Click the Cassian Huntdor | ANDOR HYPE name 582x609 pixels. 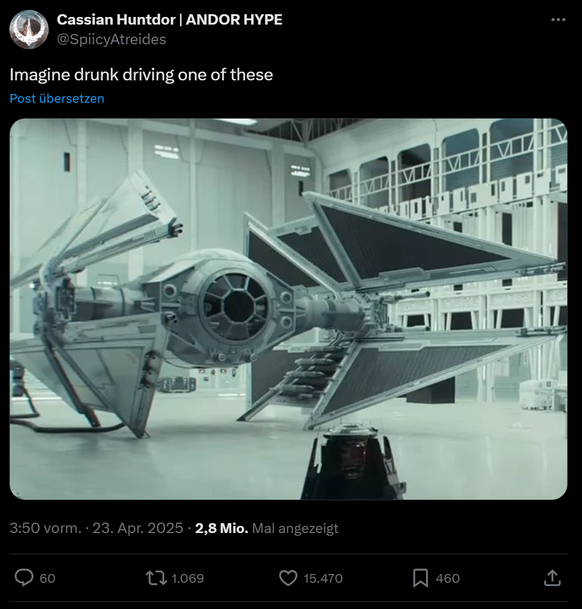tap(169, 20)
